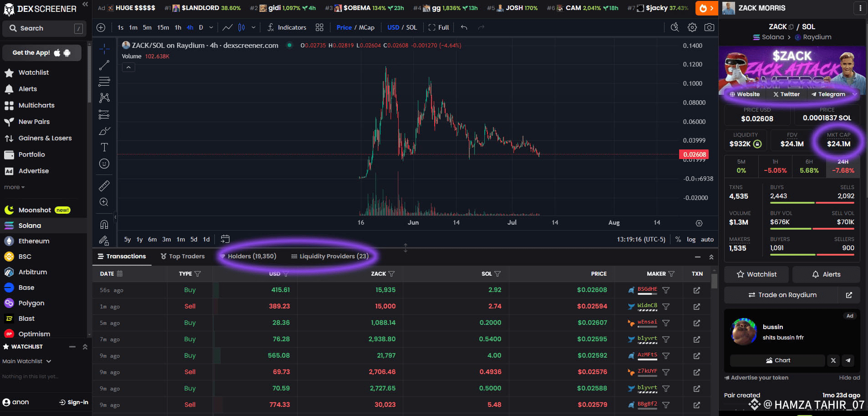This screenshot has height=416, width=868.
Task: Add pair to Watchlist button
Action: 756,274
